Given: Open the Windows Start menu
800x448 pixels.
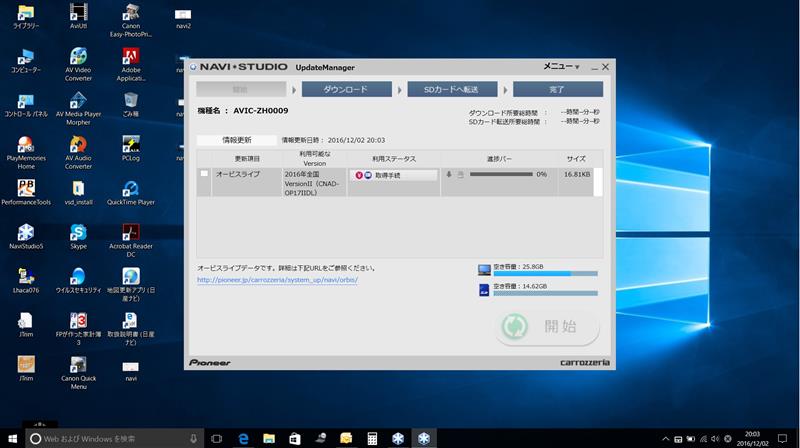Looking at the screenshot, I should (12, 438).
